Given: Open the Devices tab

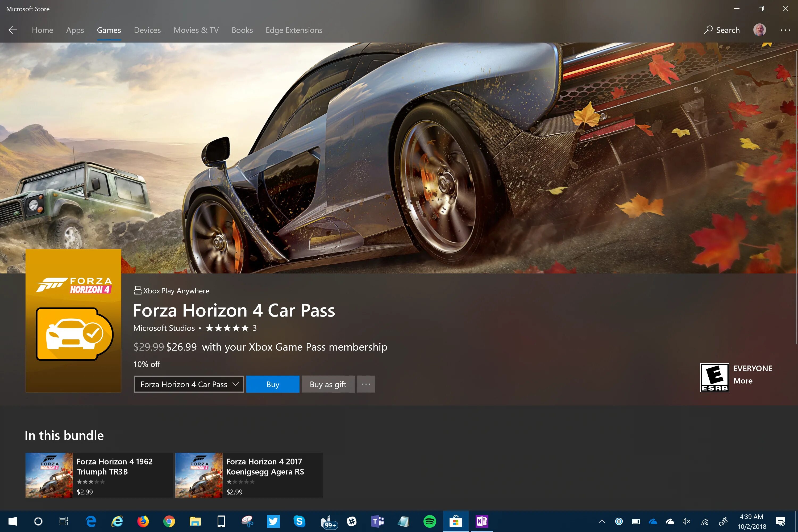Looking at the screenshot, I should tap(147, 30).
